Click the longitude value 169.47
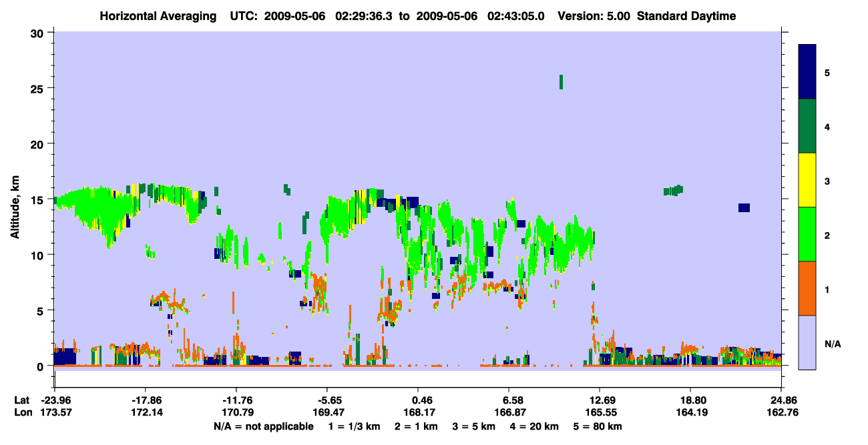Image resolution: width=868 pixels, height=445 pixels. click(x=327, y=412)
